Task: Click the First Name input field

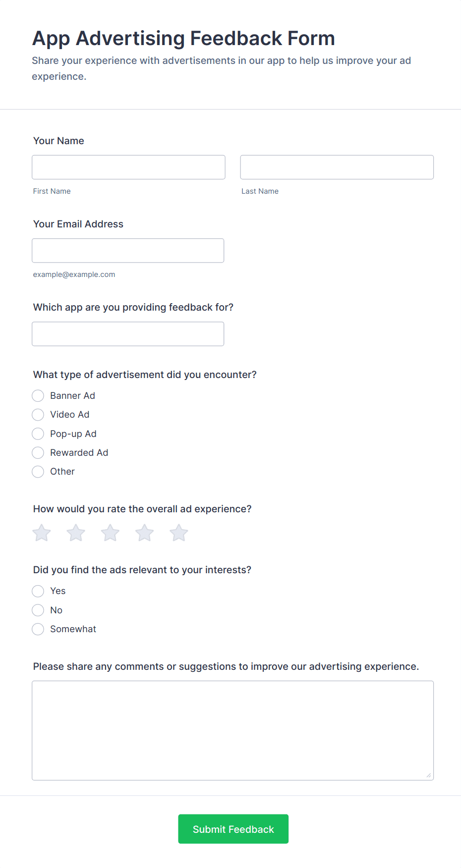Action: [x=128, y=167]
